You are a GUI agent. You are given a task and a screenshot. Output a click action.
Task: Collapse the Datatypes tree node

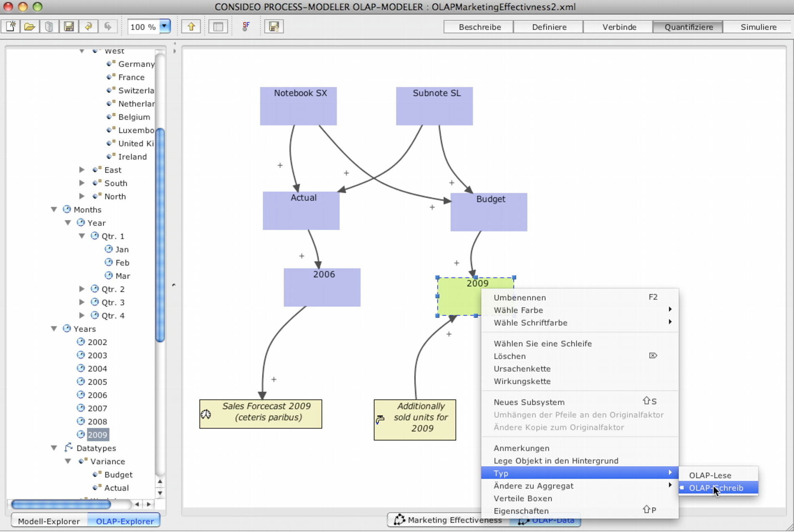pyautogui.click(x=54, y=448)
